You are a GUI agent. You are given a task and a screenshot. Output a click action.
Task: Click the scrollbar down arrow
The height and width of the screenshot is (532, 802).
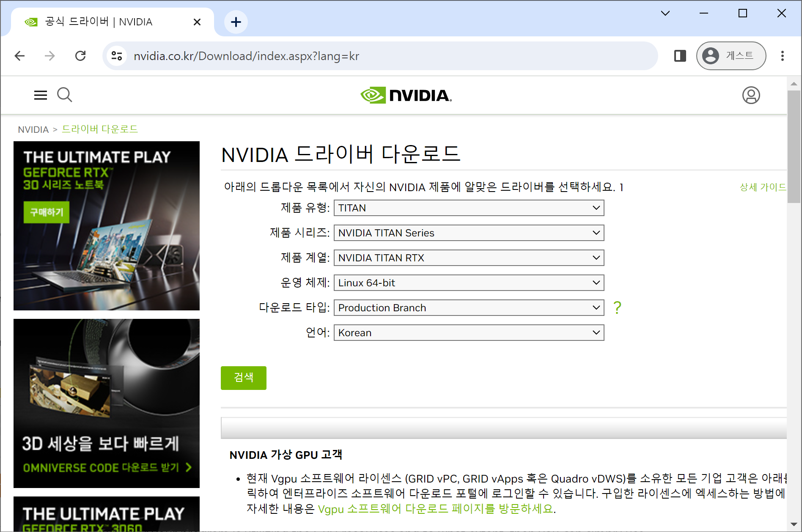pos(794,524)
